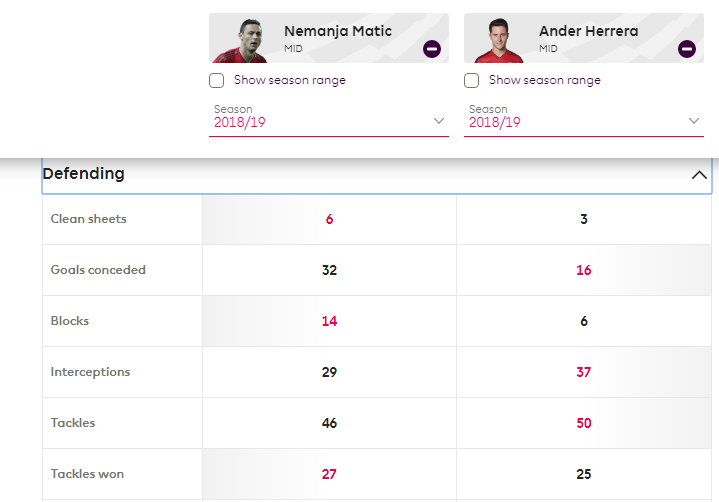This screenshot has height=502, width=719.
Task: Select the Clean sheets row label
Action: pyautogui.click(x=89, y=219)
